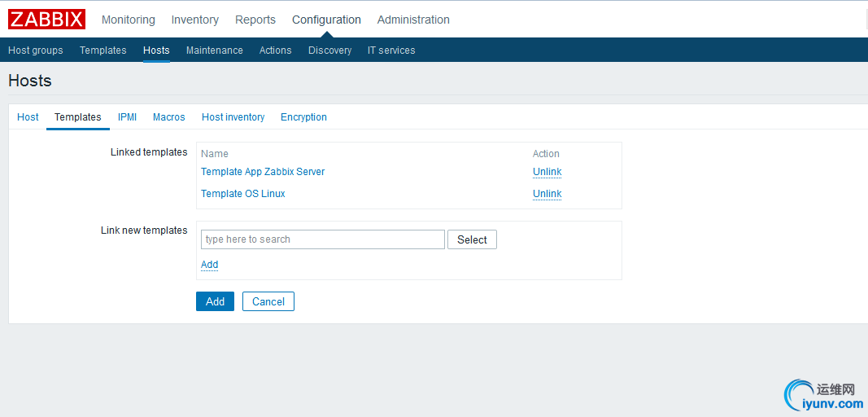Open the Monitoring menu
This screenshot has height=417, width=868.
(x=129, y=20)
